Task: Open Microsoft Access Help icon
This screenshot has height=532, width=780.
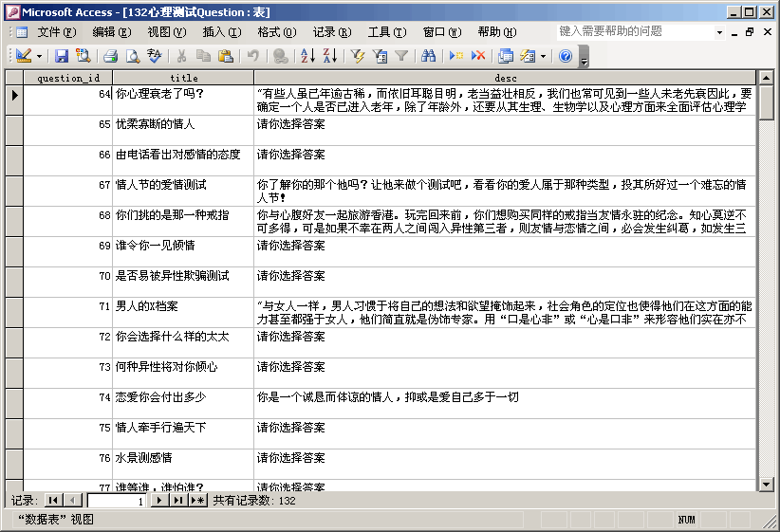Action: pos(566,56)
